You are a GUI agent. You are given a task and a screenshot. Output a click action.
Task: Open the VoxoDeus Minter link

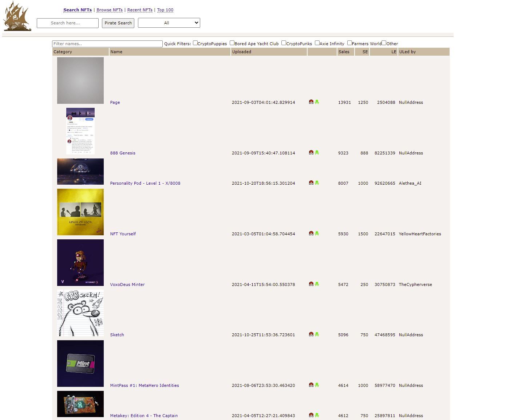[x=127, y=284]
